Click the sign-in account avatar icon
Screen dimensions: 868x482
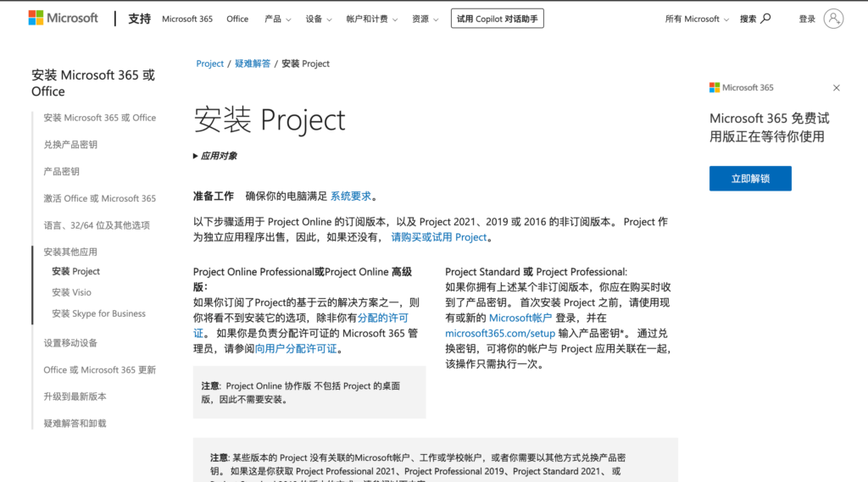pos(833,19)
